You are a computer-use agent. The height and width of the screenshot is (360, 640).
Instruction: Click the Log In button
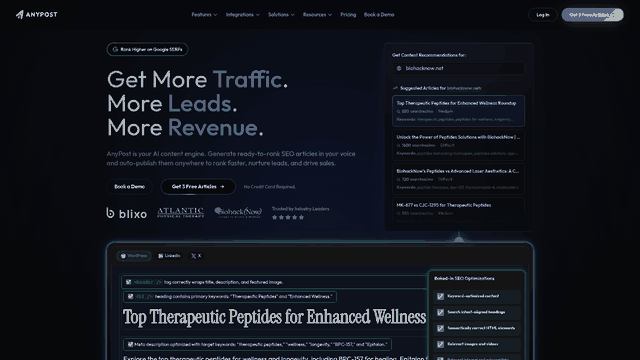[x=542, y=15]
